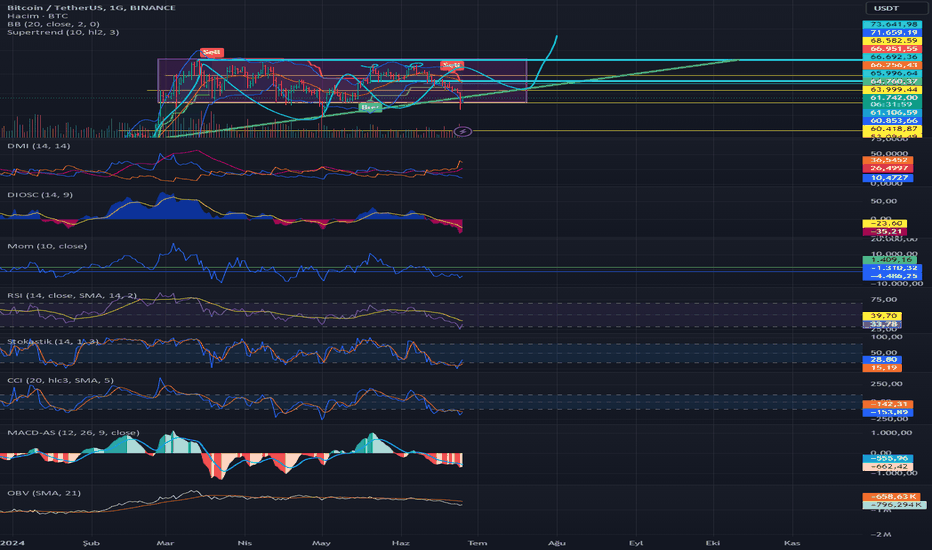Image resolution: width=932 pixels, height=550 pixels.
Task: Click the lightning bolt icon on the time axis
Action: [463, 131]
